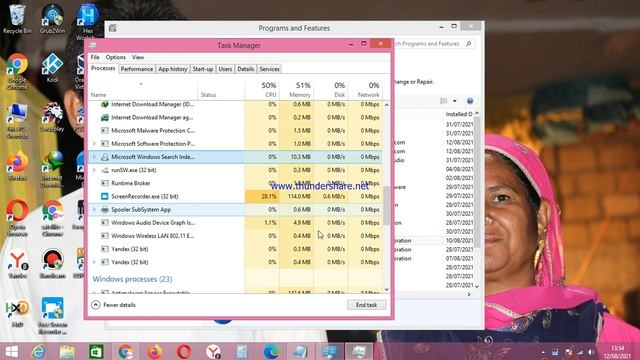Switch to the App history tab

(x=173, y=69)
